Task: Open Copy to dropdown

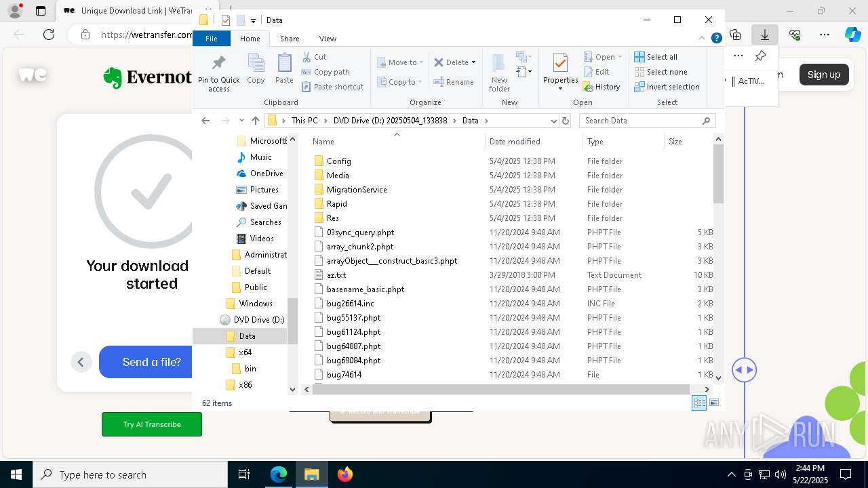Action: coord(400,82)
